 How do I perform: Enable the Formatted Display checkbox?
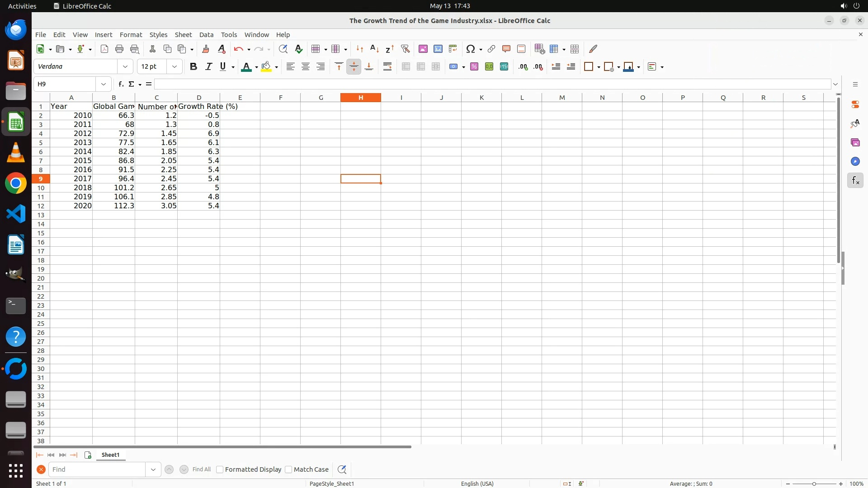click(220, 469)
